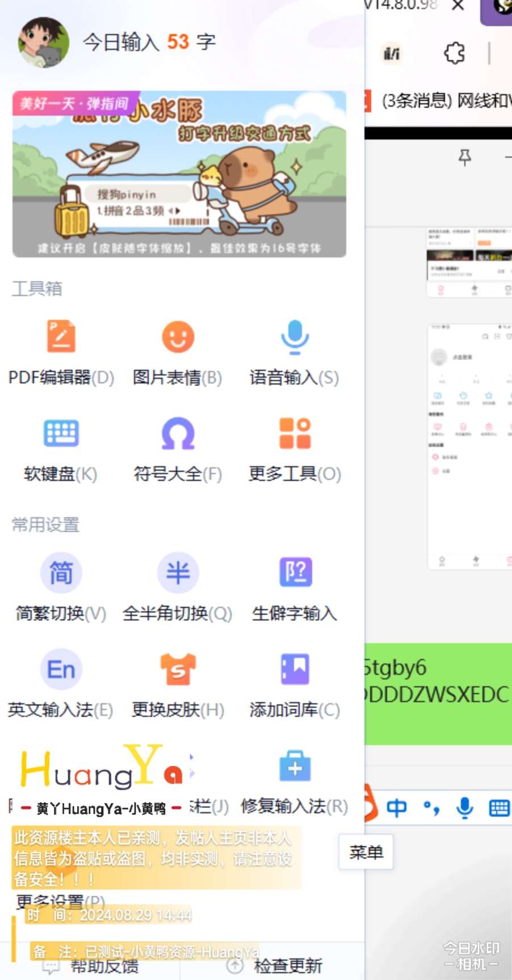
Task: Click the 今日输入 53 字 count
Action: click(x=149, y=41)
